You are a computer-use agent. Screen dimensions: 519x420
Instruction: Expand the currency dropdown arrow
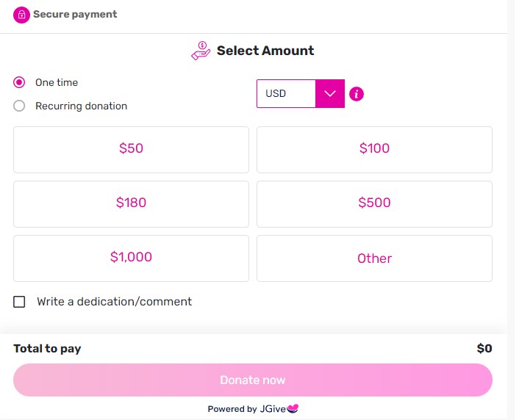coord(330,93)
